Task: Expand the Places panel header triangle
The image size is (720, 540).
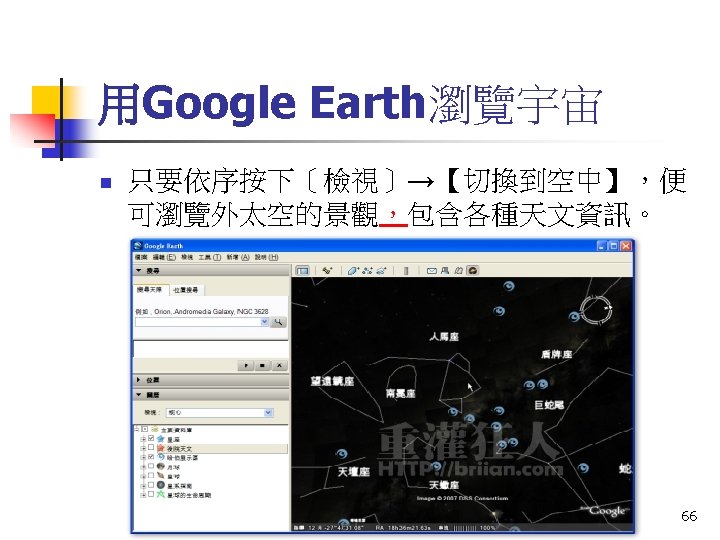Action: click(139, 380)
